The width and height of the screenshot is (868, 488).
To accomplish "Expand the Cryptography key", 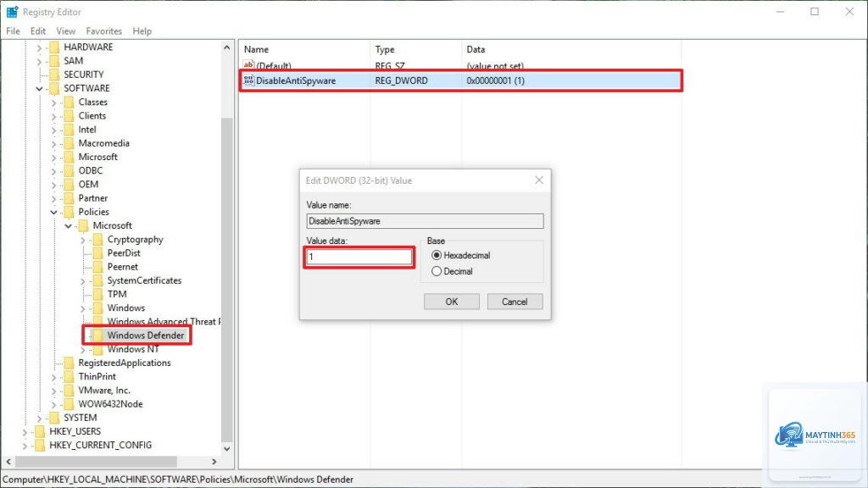I will (x=83, y=240).
